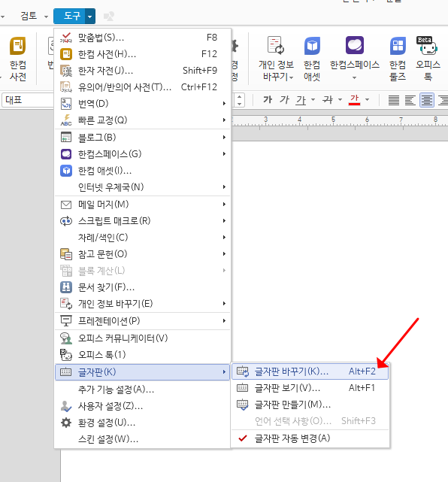This screenshot has height=482, width=448.
Task: Toggle underline 가 formatting
Action: tap(301, 99)
